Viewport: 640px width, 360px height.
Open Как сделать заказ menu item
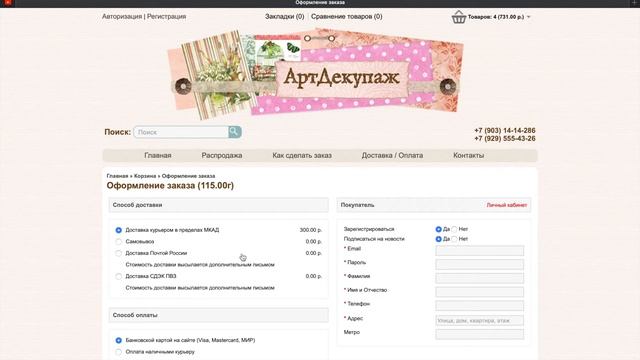[302, 156]
